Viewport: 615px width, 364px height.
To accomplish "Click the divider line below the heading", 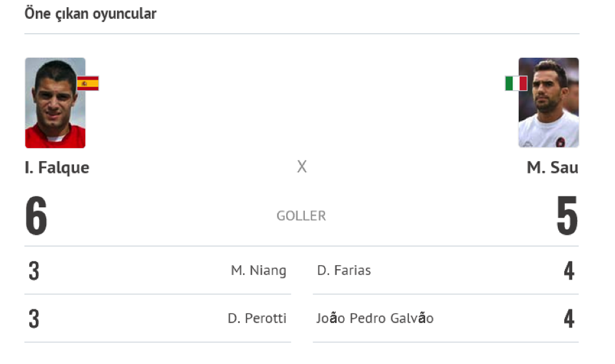I will (302, 34).
